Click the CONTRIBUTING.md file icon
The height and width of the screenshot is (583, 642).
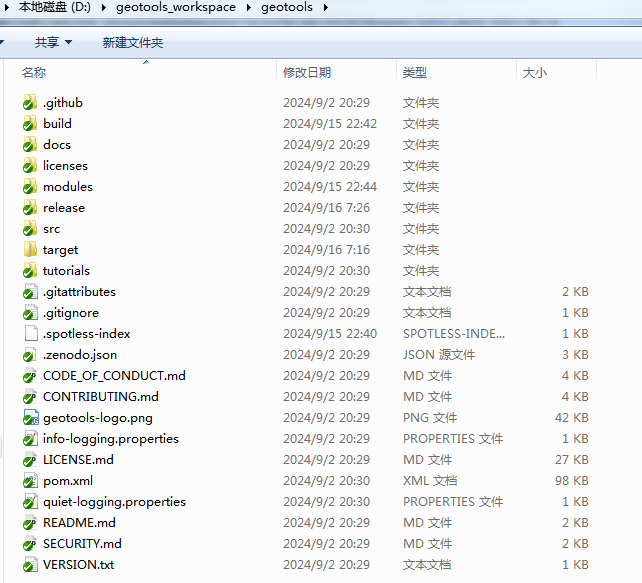30,396
